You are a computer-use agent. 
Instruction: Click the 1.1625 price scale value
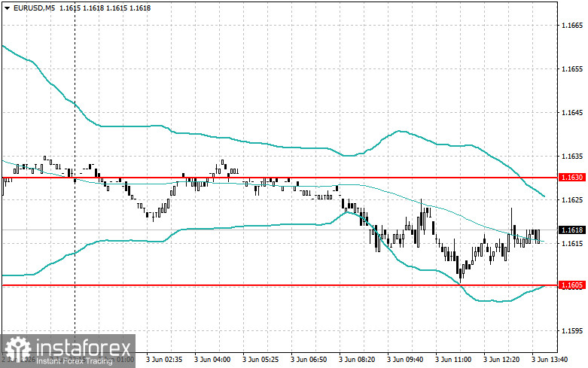point(572,199)
